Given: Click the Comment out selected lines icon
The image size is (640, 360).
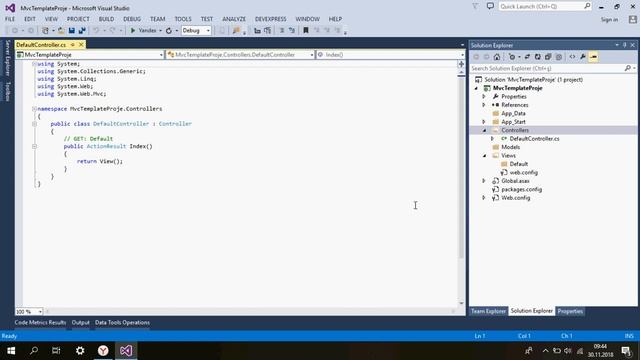Looking at the screenshot, I should (x=282, y=31).
